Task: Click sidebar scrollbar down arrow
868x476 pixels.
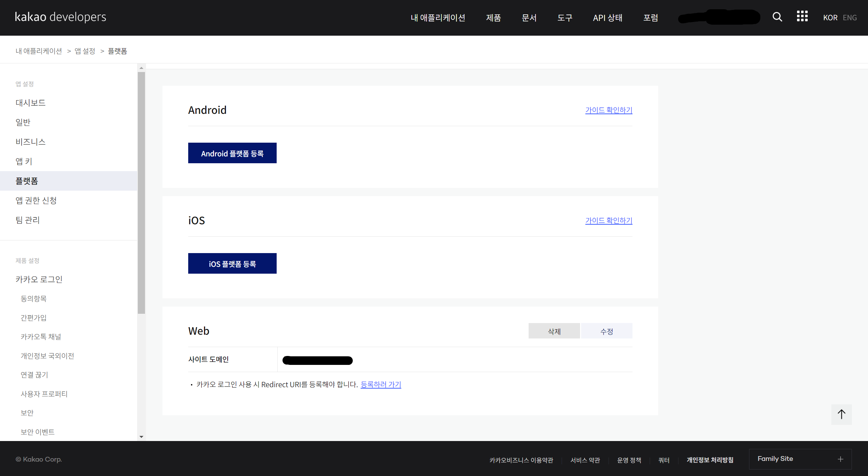Action: tap(141, 437)
